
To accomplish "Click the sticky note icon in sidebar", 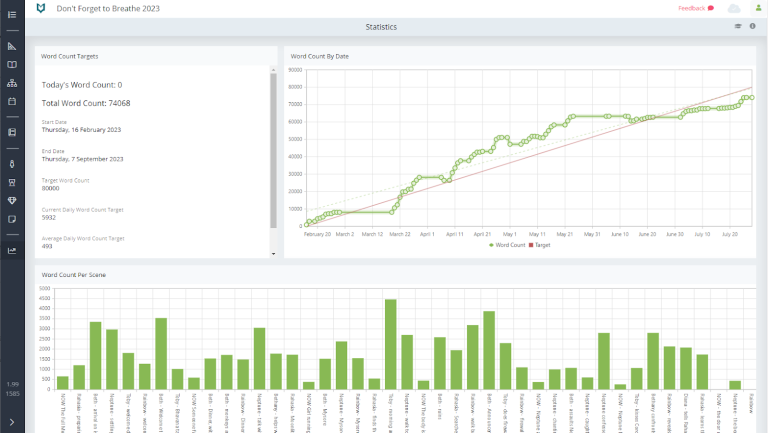I will coord(12,218).
